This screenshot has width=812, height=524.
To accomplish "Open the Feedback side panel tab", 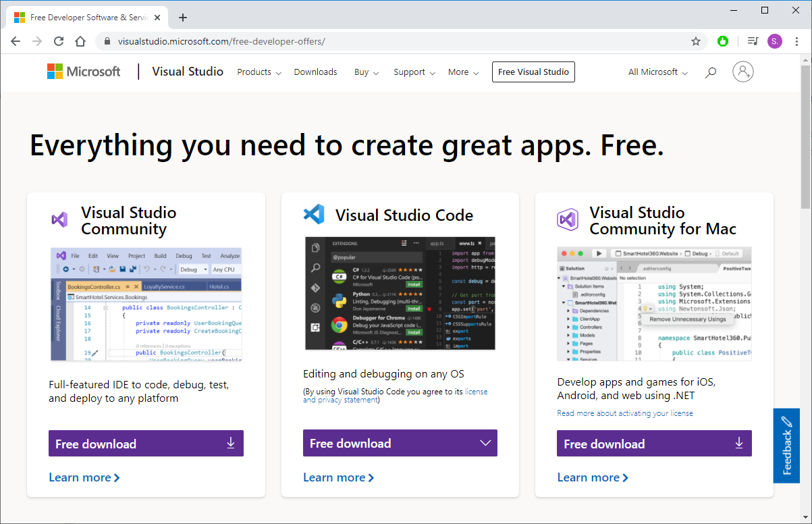I will 786,446.
